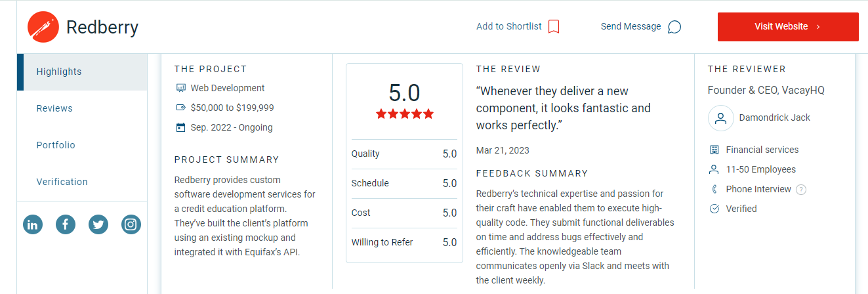Image resolution: width=868 pixels, height=294 pixels.
Task: Click the chat bubble icon beside Send Message
Action: point(674,27)
